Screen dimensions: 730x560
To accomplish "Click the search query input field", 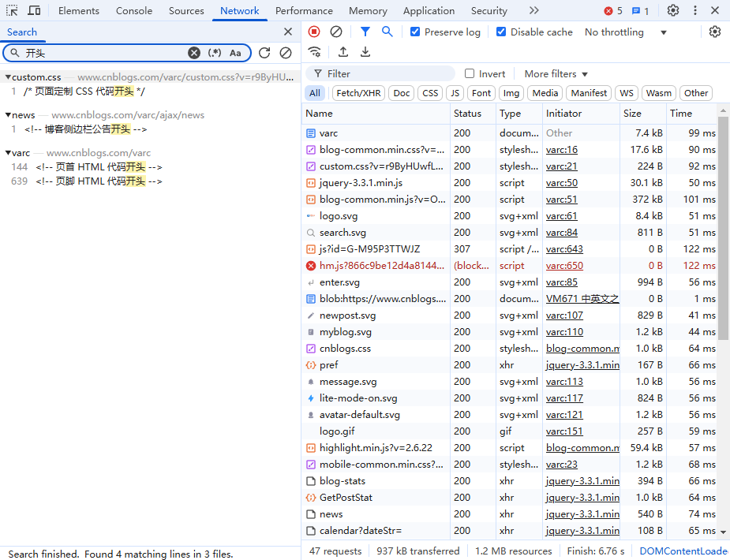I will point(105,53).
